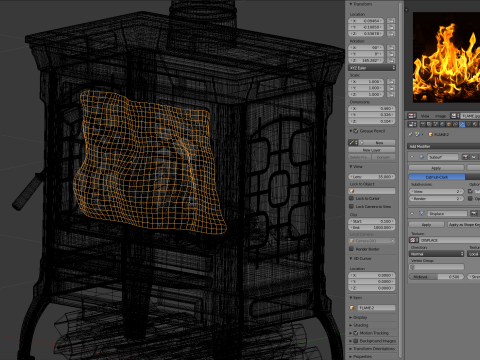480x360 pixels.
Task: Toggle the Subsurf viewport visibility button
Action: click(x=473, y=157)
